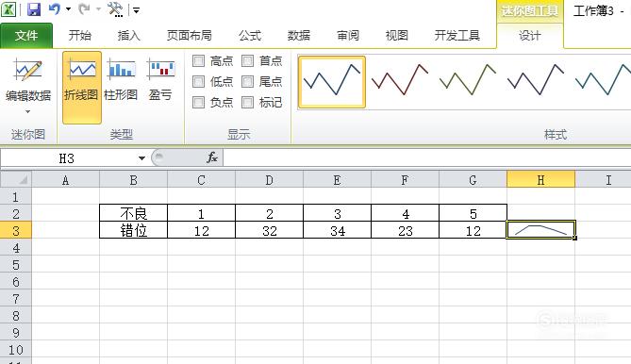631x364 pixels.
Task: Select column D header
Action: pyautogui.click(x=269, y=180)
